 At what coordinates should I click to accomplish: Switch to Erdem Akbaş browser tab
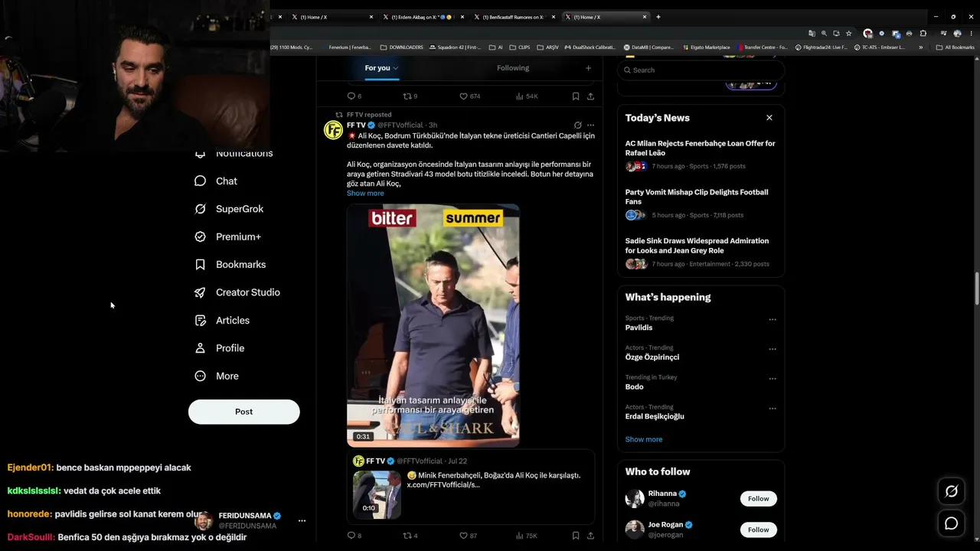tap(423, 17)
